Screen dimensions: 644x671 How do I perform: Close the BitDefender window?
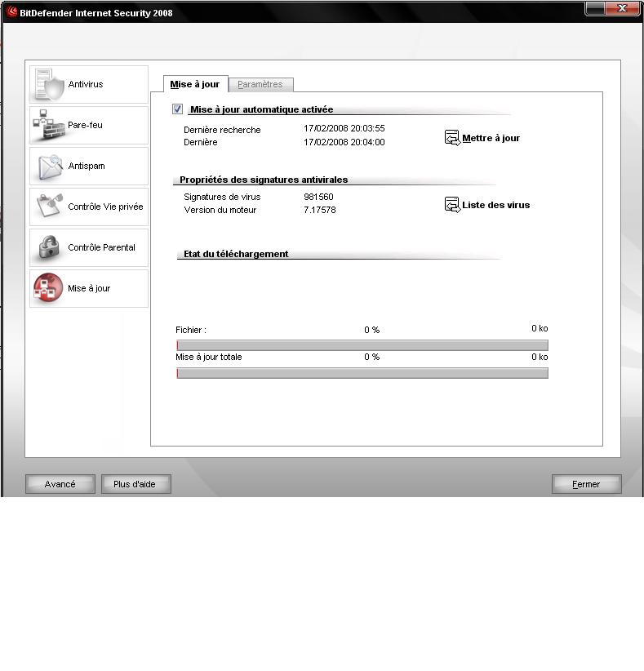pos(623,8)
